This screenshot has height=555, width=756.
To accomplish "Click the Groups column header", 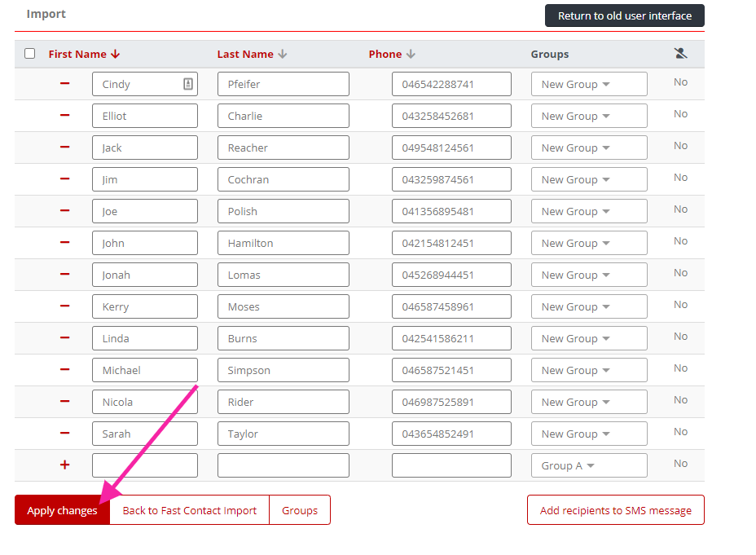I will tap(550, 54).
